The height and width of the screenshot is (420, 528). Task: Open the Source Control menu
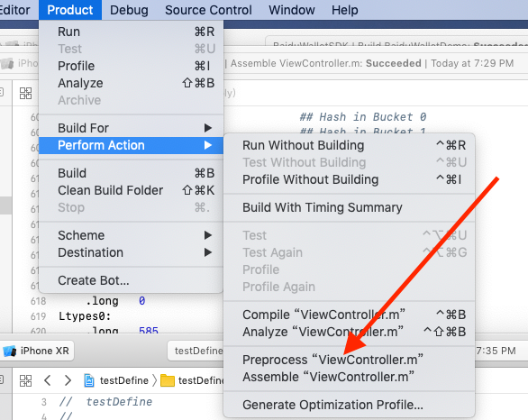pyautogui.click(x=208, y=10)
